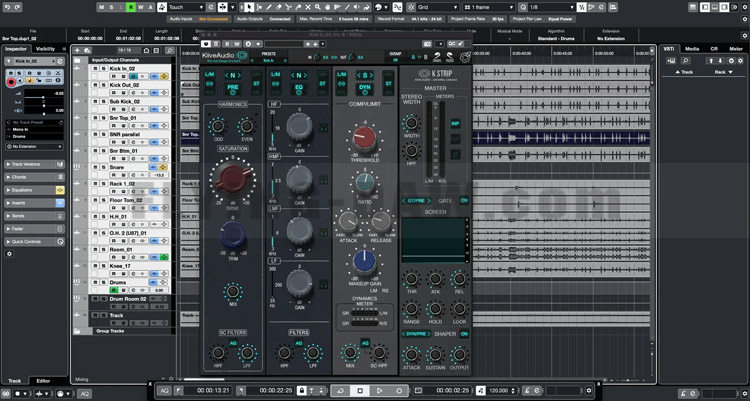Switch to the Inspector tab
The width and height of the screenshot is (750, 401).
16,49
